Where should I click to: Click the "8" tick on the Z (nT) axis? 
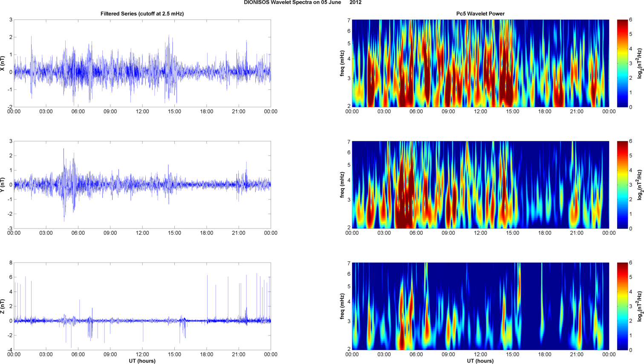[x=11, y=263]
